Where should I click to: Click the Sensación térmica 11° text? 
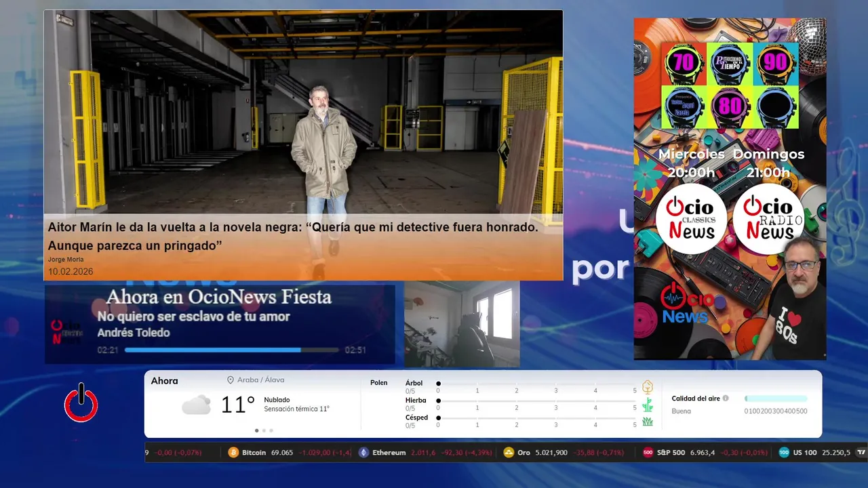point(297,409)
